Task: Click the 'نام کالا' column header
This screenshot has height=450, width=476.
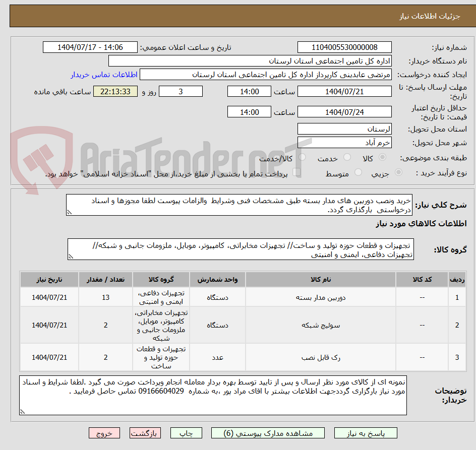Action: click(x=321, y=280)
